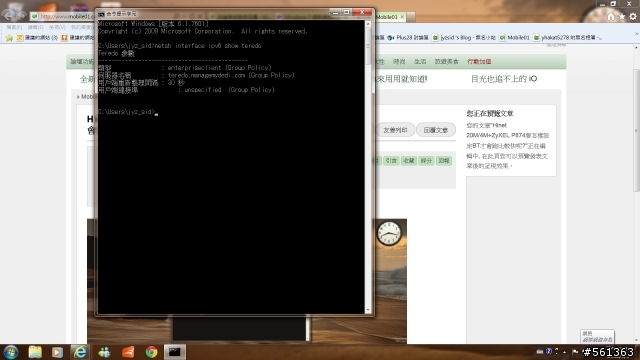Viewport: 640px width, 360px height.
Task: Click the green 引言 button
Action: pyautogui.click(x=391, y=160)
